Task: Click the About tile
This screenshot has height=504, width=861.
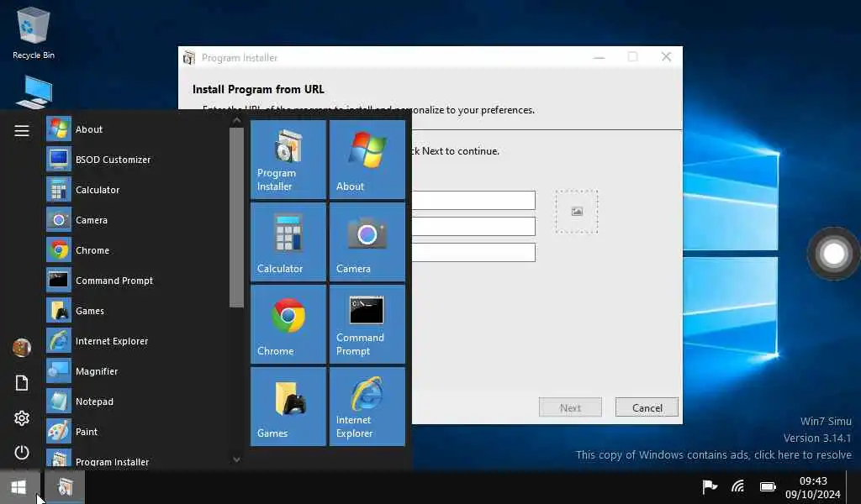Action: pos(367,160)
